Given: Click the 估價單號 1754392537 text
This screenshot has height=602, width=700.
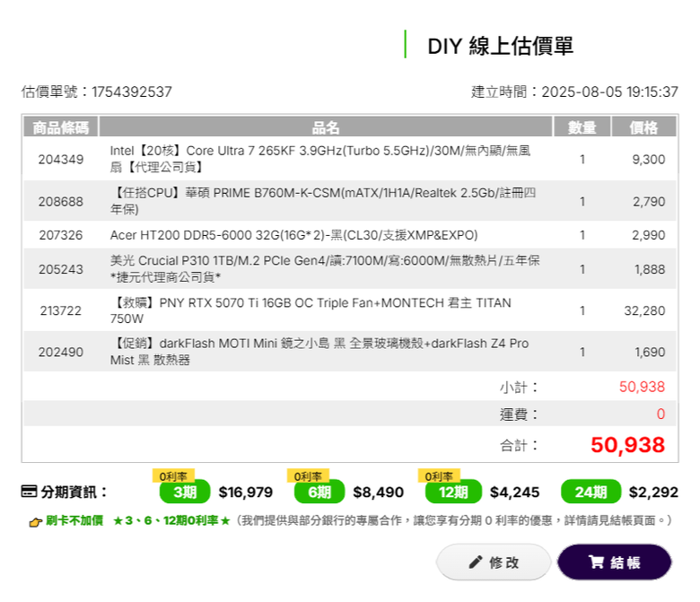Looking at the screenshot, I should pos(96,92).
